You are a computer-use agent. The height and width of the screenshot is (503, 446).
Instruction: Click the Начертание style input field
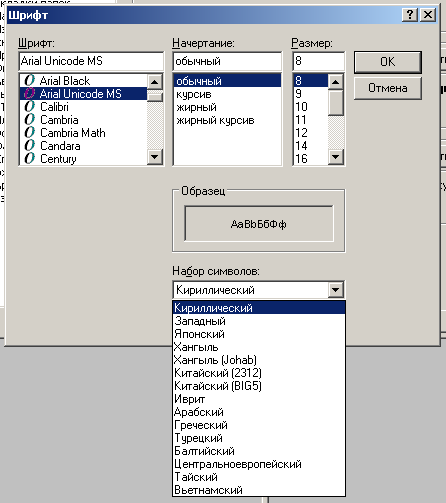(227, 61)
